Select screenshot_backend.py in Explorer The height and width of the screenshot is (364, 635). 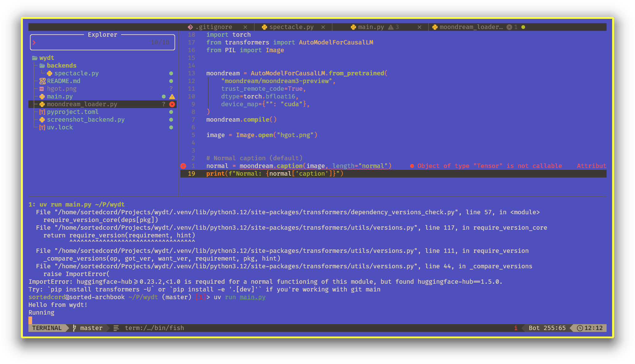[86, 120]
